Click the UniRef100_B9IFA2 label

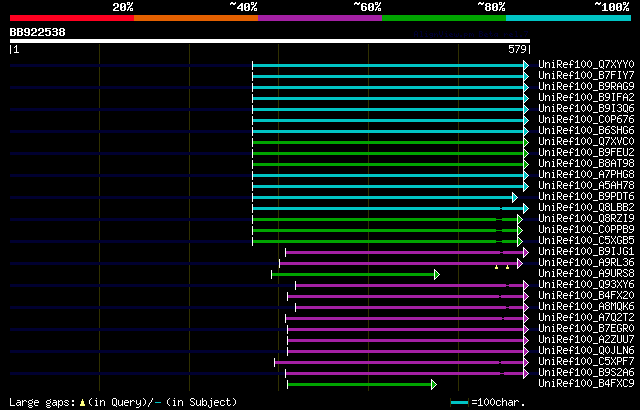(586, 98)
